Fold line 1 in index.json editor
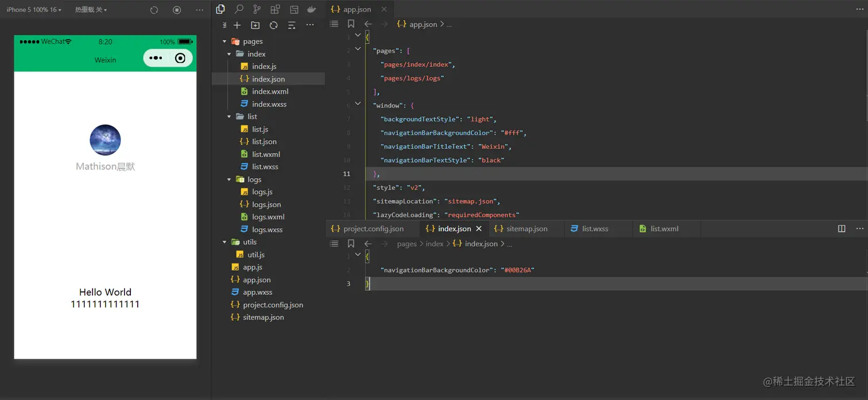The width and height of the screenshot is (868, 400). (358, 255)
